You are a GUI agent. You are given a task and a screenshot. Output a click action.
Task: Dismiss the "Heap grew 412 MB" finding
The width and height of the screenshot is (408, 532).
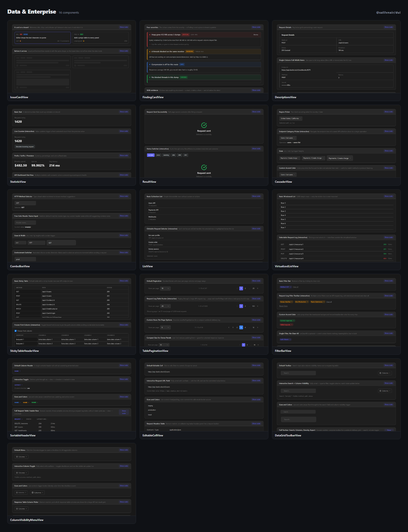(256, 35)
